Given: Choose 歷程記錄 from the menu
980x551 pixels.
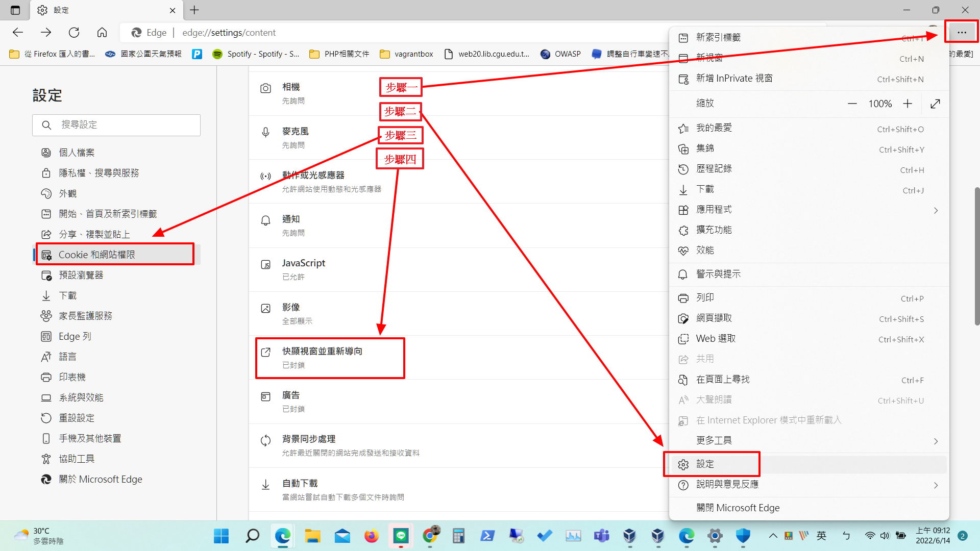Looking at the screenshot, I should click(714, 169).
